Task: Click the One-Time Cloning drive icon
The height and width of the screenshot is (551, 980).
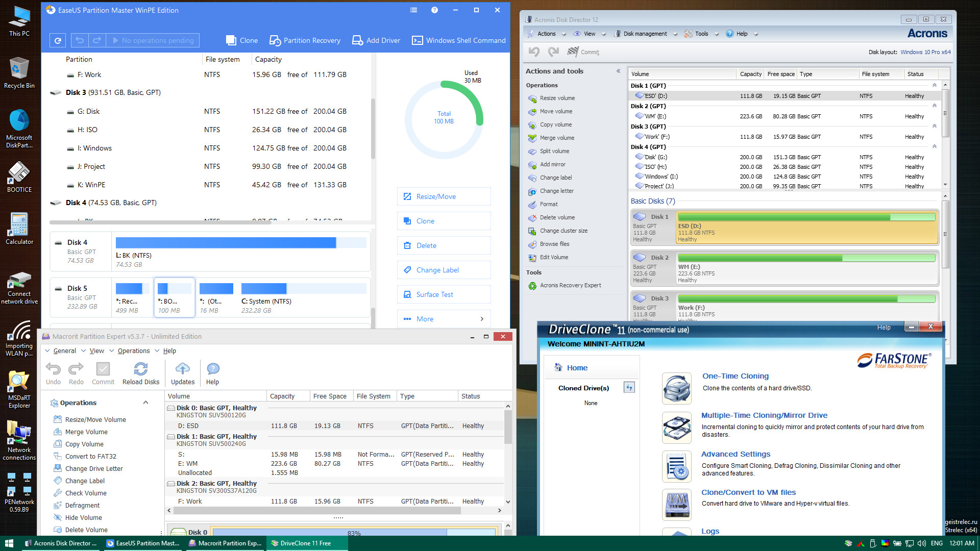Action: (677, 388)
